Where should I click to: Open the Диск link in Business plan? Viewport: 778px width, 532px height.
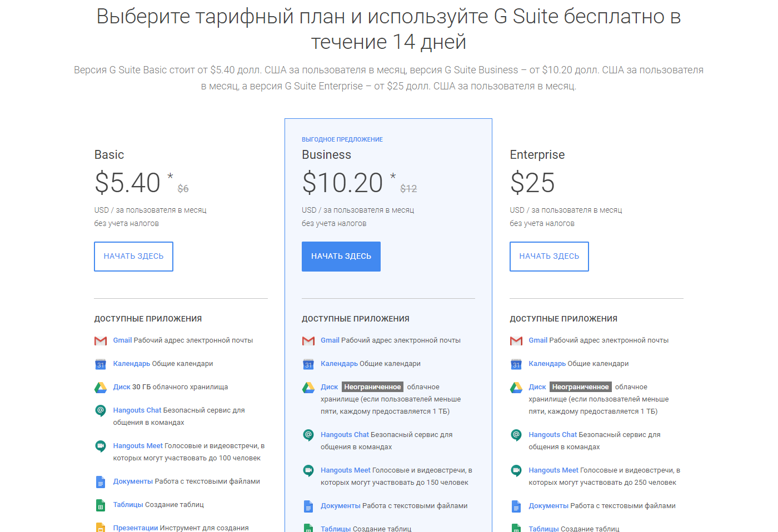coord(329,387)
